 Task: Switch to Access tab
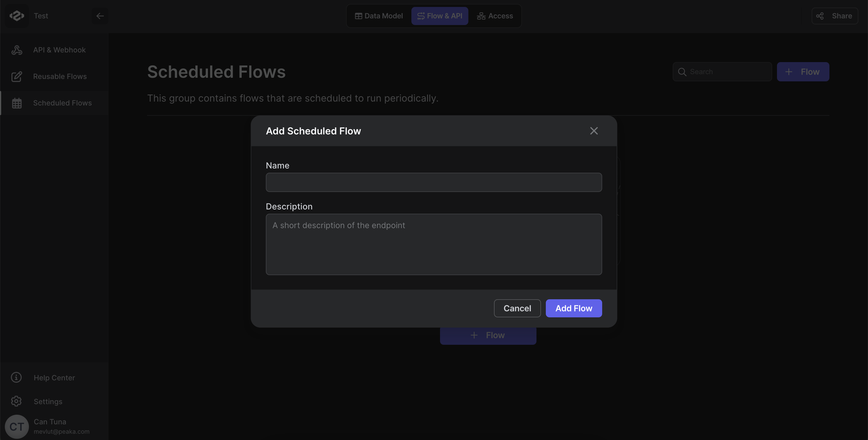(495, 16)
